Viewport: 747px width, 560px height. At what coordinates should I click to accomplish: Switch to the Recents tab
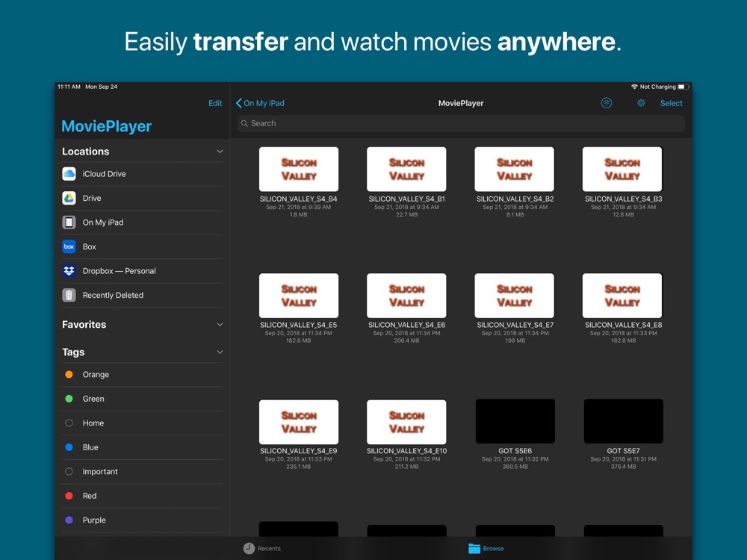click(262, 549)
